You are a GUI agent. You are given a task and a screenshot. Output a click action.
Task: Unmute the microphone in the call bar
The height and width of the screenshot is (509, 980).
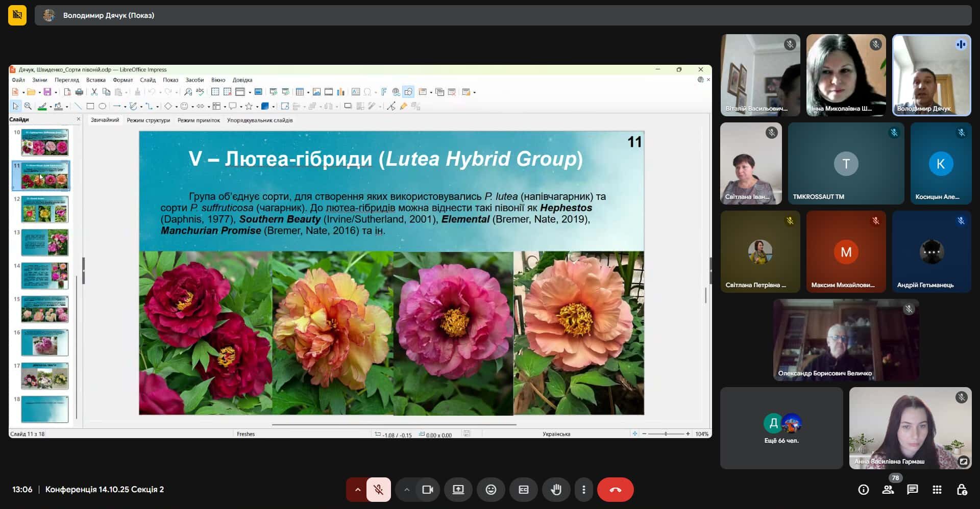click(x=378, y=490)
